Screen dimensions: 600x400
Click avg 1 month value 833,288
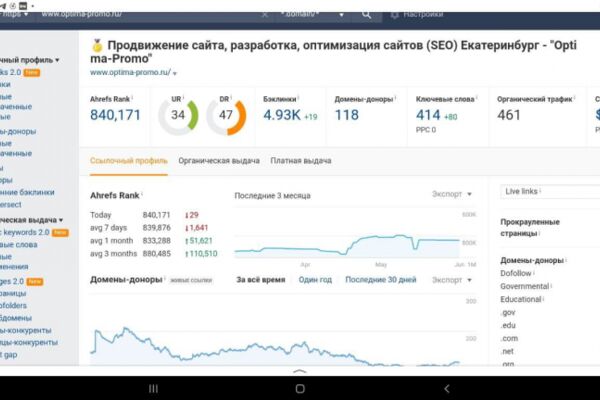(x=157, y=241)
